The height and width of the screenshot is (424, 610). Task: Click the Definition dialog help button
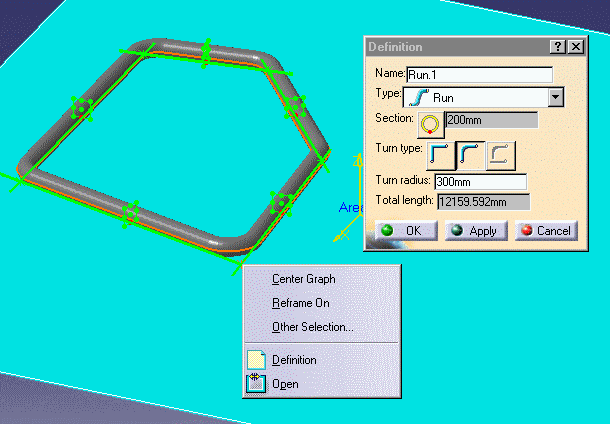[557, 47]
